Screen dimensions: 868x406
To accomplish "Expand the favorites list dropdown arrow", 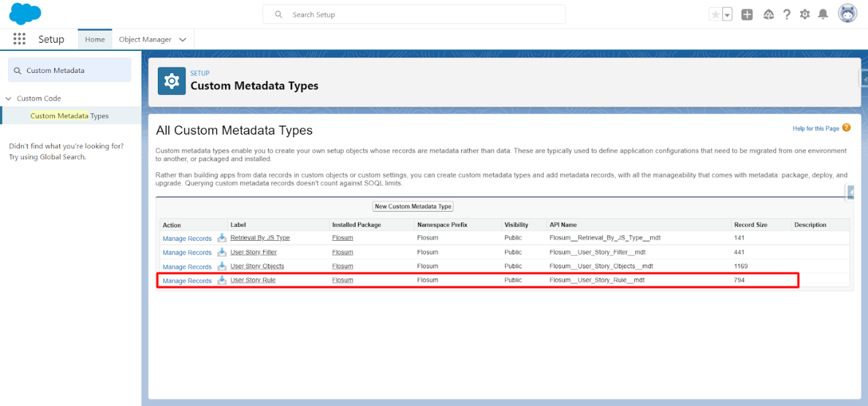I will point(727,14).
